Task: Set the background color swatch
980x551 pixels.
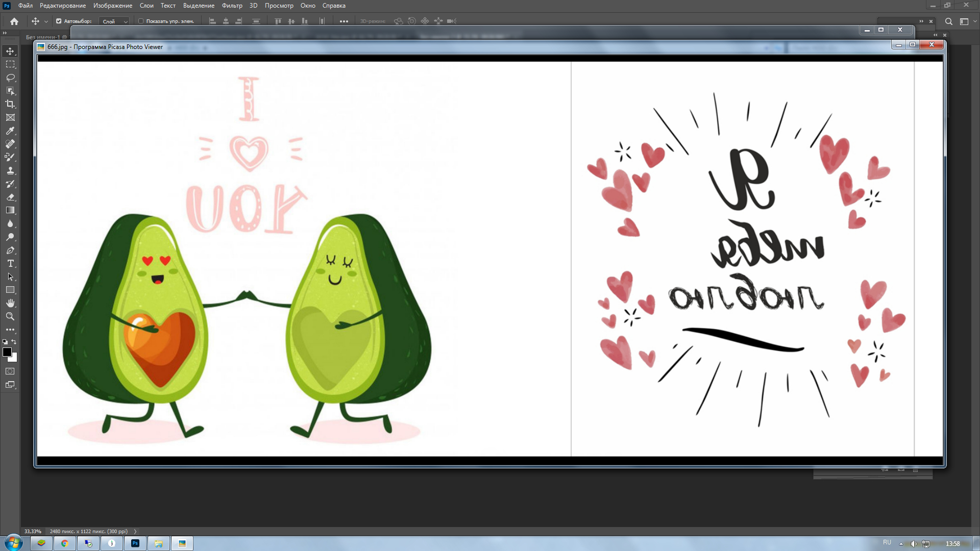Action: coord(14,359)
